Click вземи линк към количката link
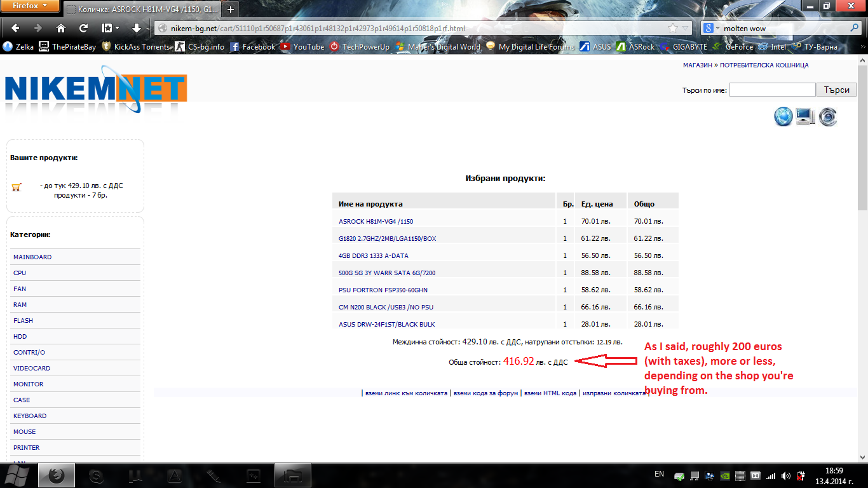Viewport: 868px width, 488px height. [406, 393]
